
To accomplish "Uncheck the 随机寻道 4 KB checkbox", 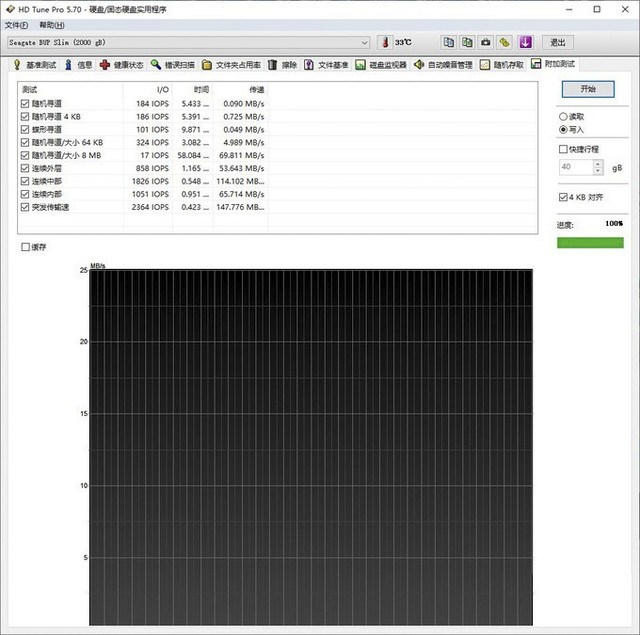I will pos(25,117).
